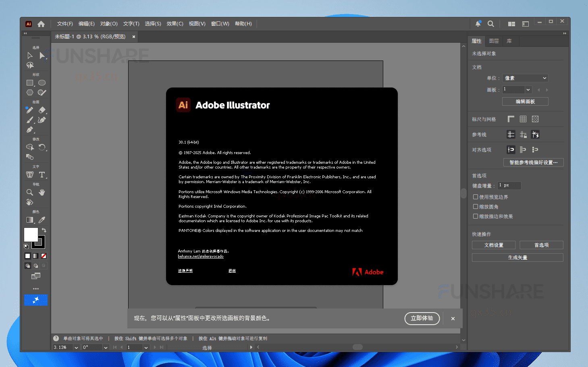Image resolution: width=588 pixels, height=367 pixels.
Task: Expand status bar info arrow
Action: click(251, 347)
